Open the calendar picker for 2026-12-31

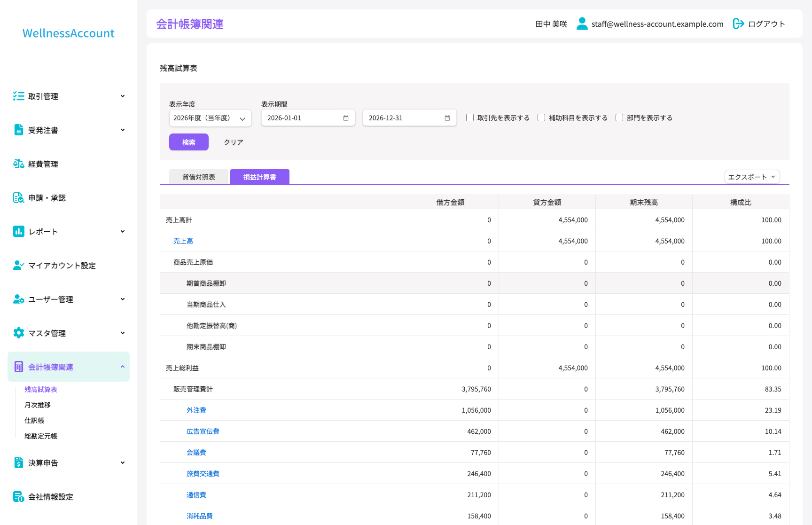447,118
